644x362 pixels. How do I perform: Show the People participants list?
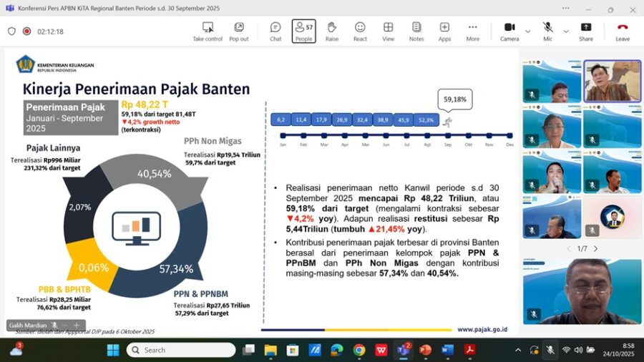(303, 31)
